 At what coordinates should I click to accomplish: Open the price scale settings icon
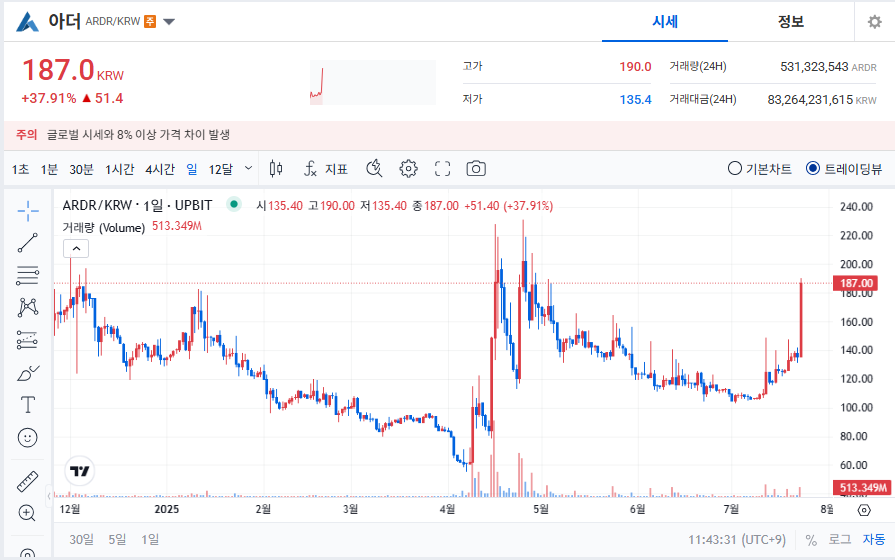tap(864, 510)
